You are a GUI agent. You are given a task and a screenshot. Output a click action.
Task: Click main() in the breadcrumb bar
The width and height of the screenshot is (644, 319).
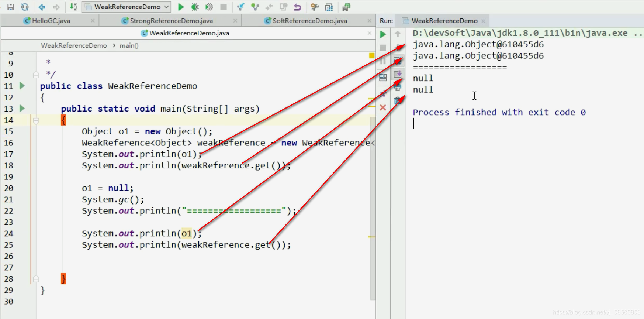pos(129,45)
